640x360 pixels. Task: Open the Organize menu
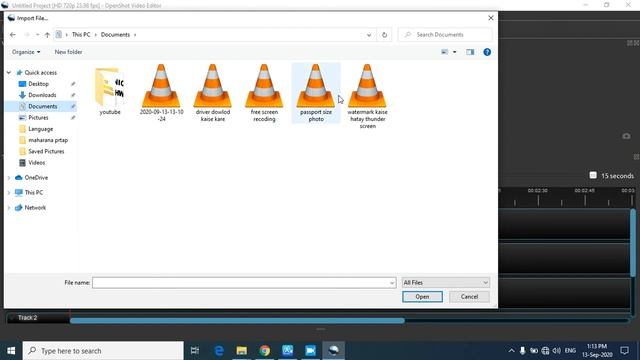point(26,52)
